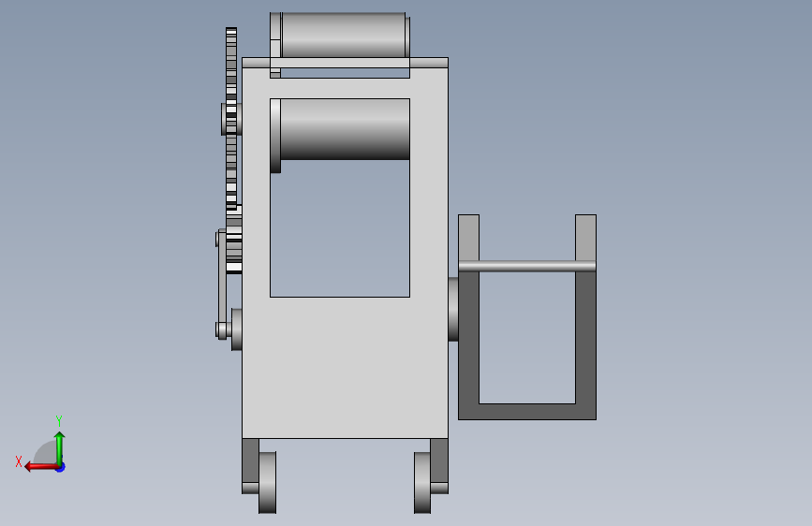Click the green Y axis arrow of triad

tap(60, 448)
